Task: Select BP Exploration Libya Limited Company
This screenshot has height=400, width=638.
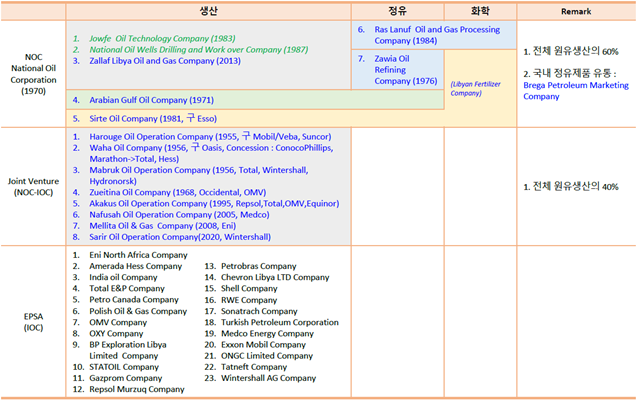Action: coord(128,350)
